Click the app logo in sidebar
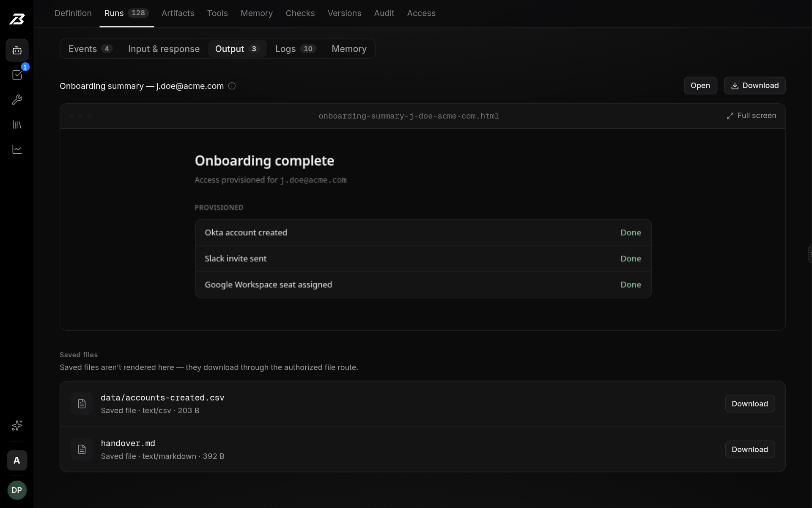Viewport: 812px width, 508px height. 17,19
